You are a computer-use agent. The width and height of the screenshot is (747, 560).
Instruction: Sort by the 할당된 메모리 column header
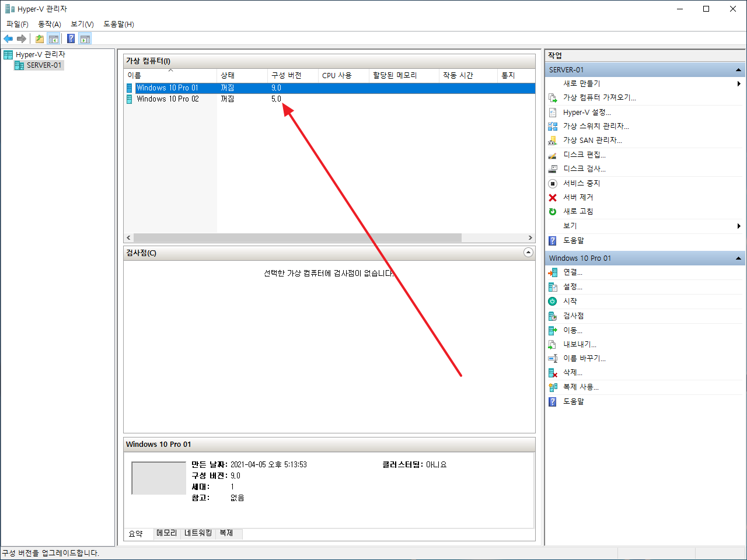[x=404, y=75]
